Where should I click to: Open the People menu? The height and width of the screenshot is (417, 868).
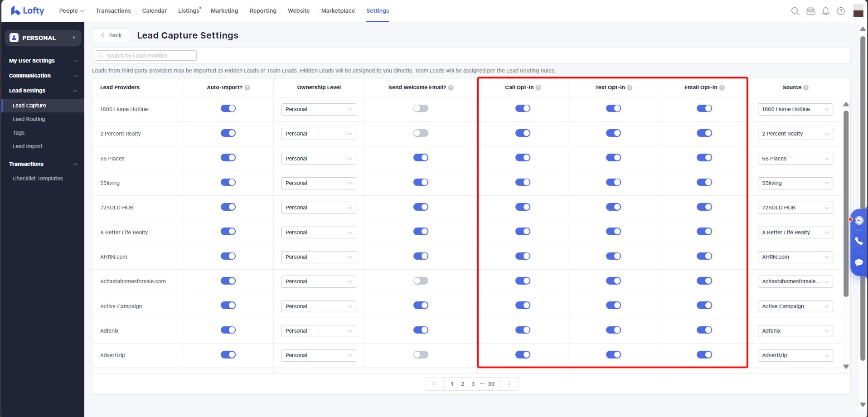tap(71, 11)
